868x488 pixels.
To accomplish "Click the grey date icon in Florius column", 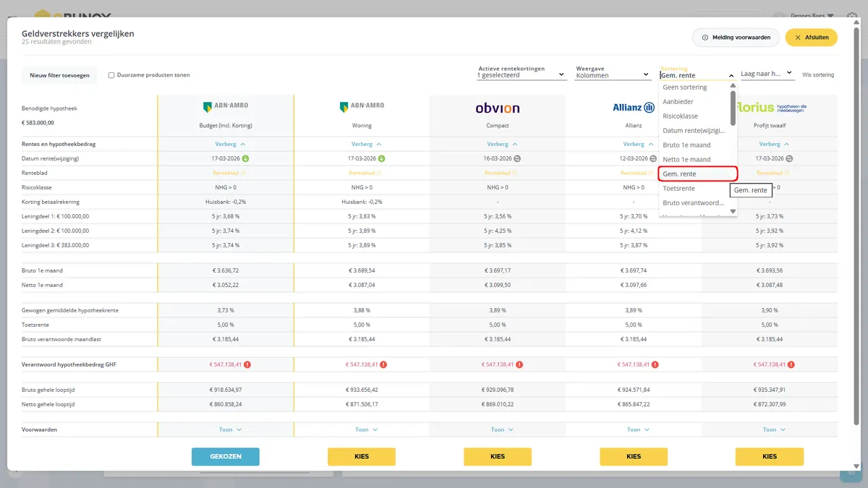I will [x=789, y=158].
